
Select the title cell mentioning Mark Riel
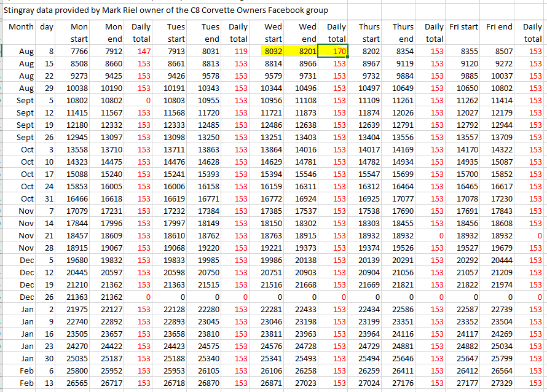166,10
